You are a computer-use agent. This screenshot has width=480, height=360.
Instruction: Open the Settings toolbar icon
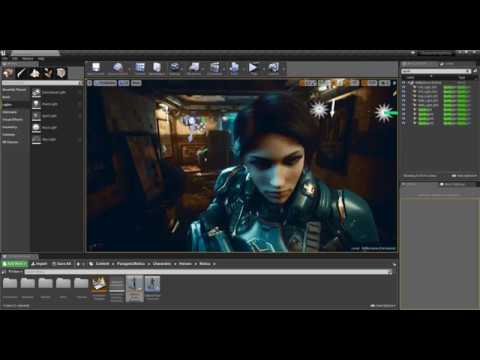[x=174, y=69]
